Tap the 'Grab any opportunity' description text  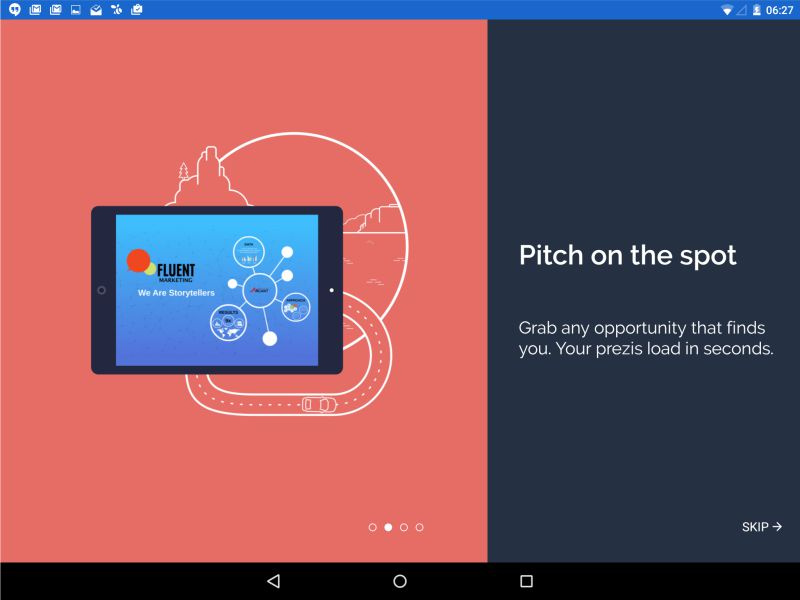[x=646, y=338]
